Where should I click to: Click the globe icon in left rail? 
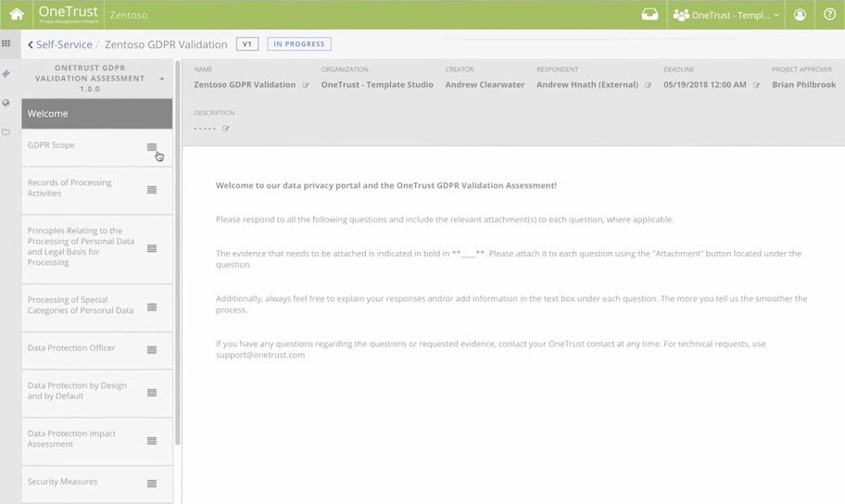pyautogui.click(x=6, y=103)
